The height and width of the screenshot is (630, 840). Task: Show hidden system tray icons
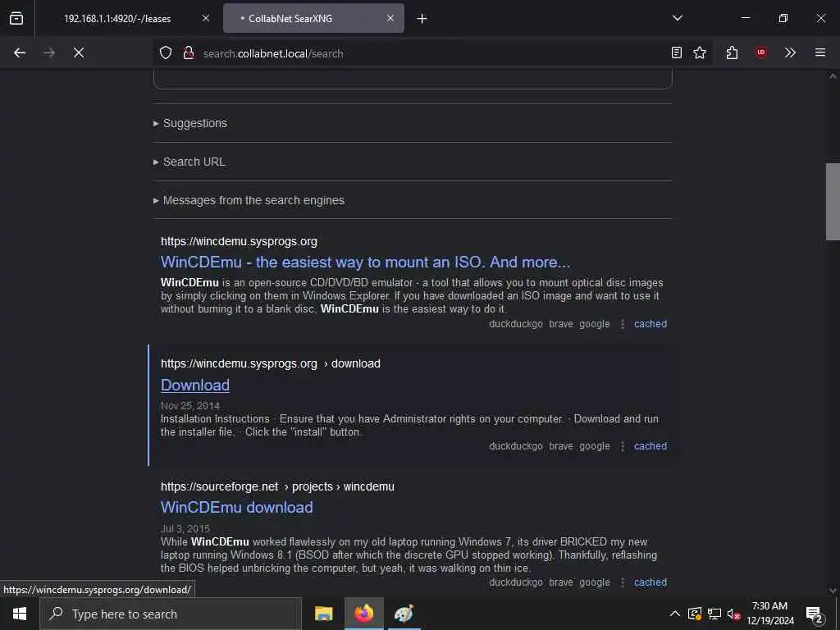(x=675, y=614)
